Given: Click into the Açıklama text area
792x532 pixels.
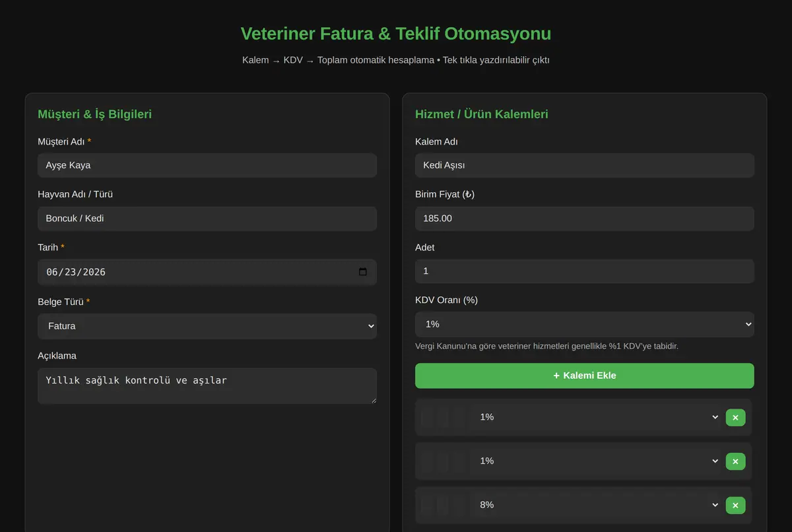Looking at the screenshot, I should pos(207,385).
